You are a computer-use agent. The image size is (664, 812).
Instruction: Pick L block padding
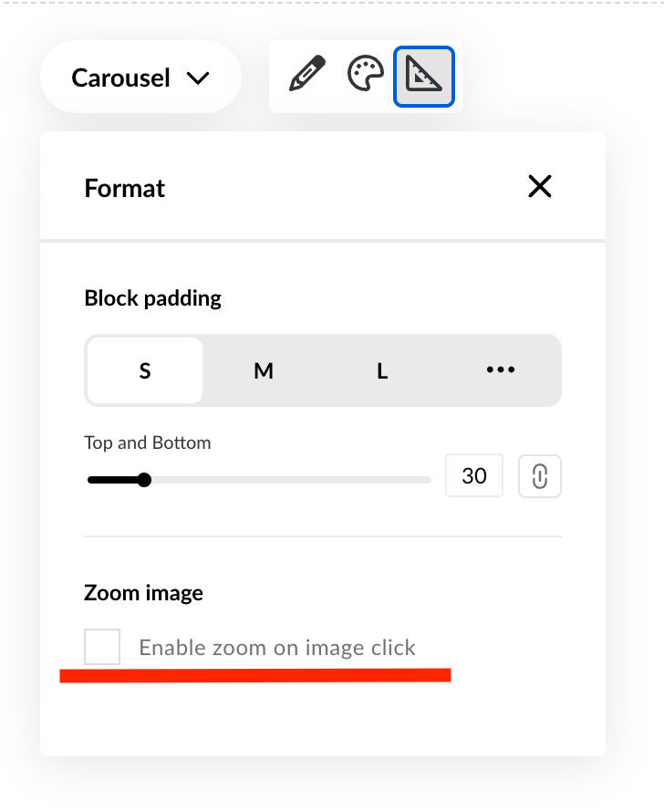pyautogui.click(x=382, y=370)
